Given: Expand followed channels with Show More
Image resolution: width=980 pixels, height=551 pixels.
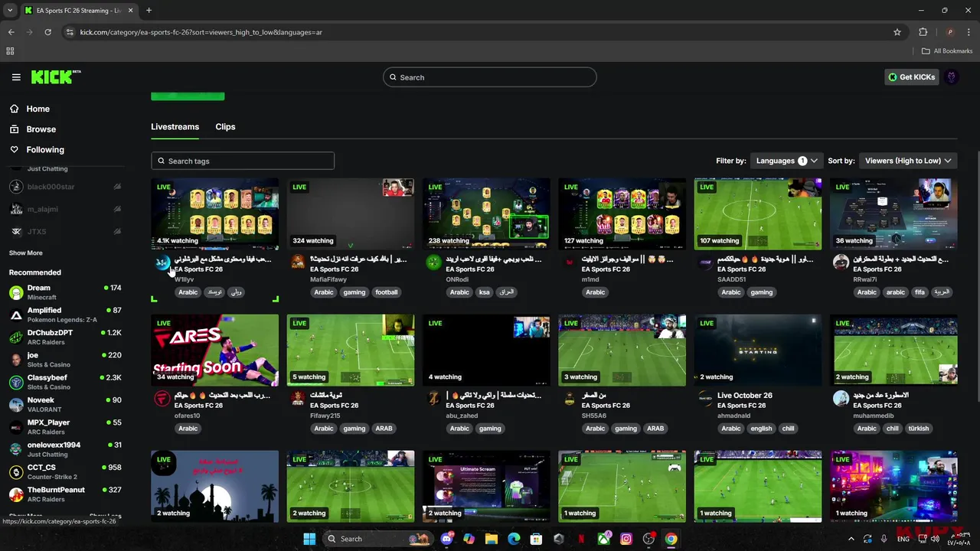Looking at the screenshot, I should [x=26, y=253].
